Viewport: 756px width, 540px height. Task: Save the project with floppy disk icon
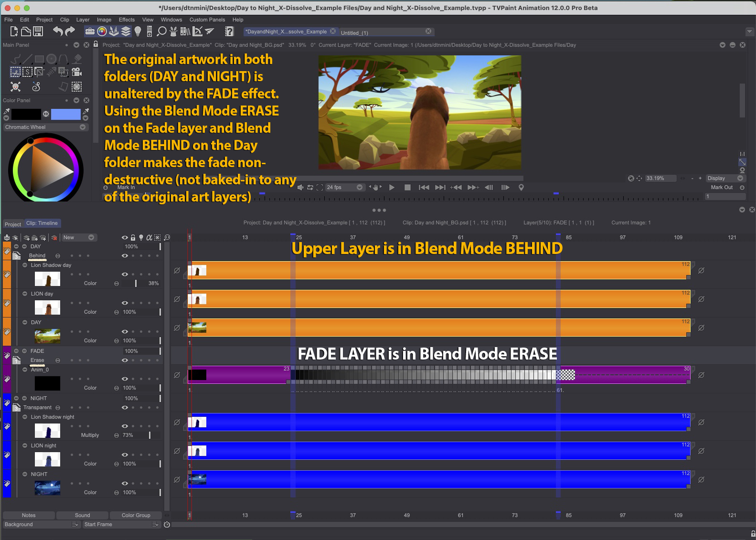[38, 32]
